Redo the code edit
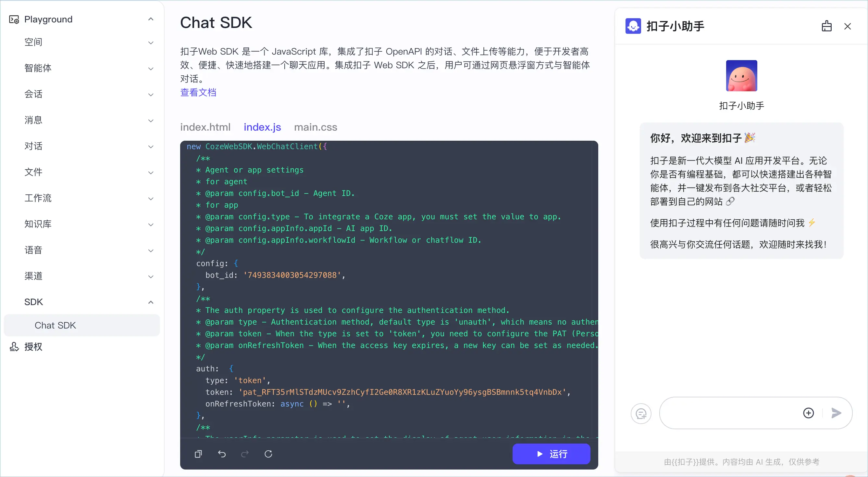 point(245,454)
